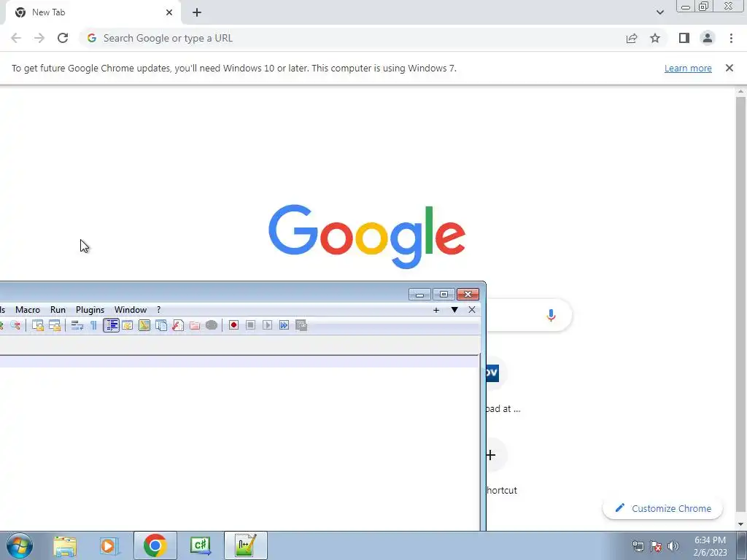Toggle word wrap in Notepad++ toolbar
The width and height of the screenshot is (747, 560).
(77, 325)
